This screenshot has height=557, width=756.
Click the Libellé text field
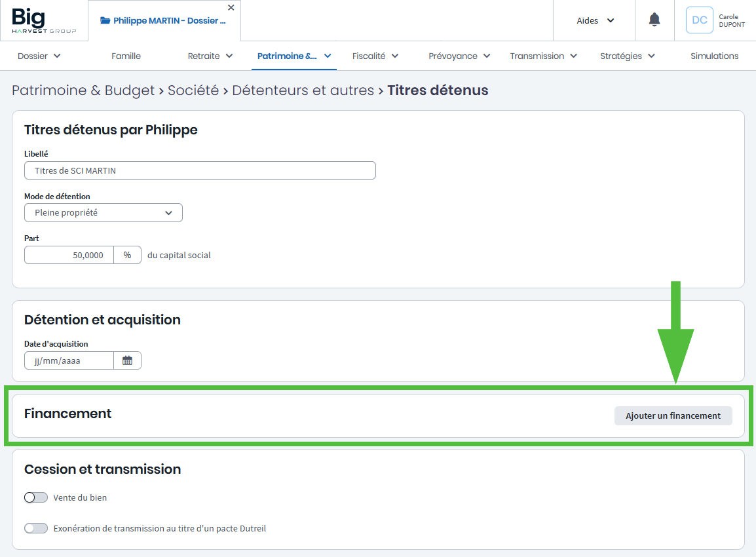pyautogui.click(x=200, y=170)
